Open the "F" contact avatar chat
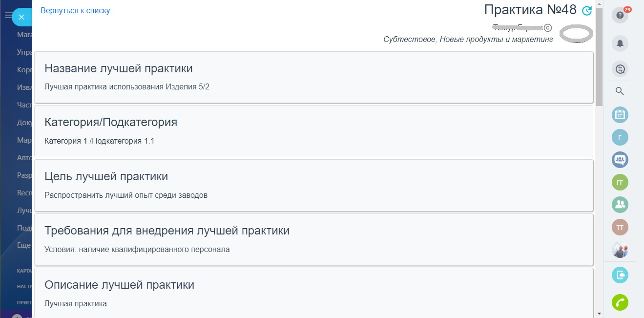This screenshot has height=318, width=644. point(620,137)
